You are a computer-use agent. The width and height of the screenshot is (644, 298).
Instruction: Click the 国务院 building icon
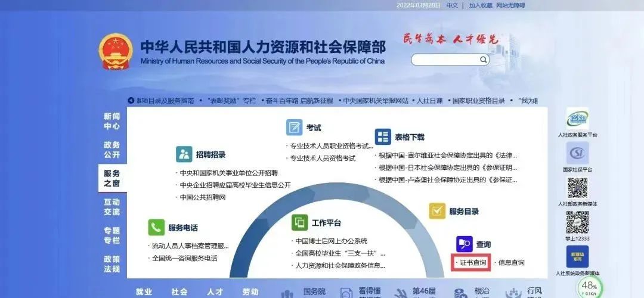pos(287,293)
